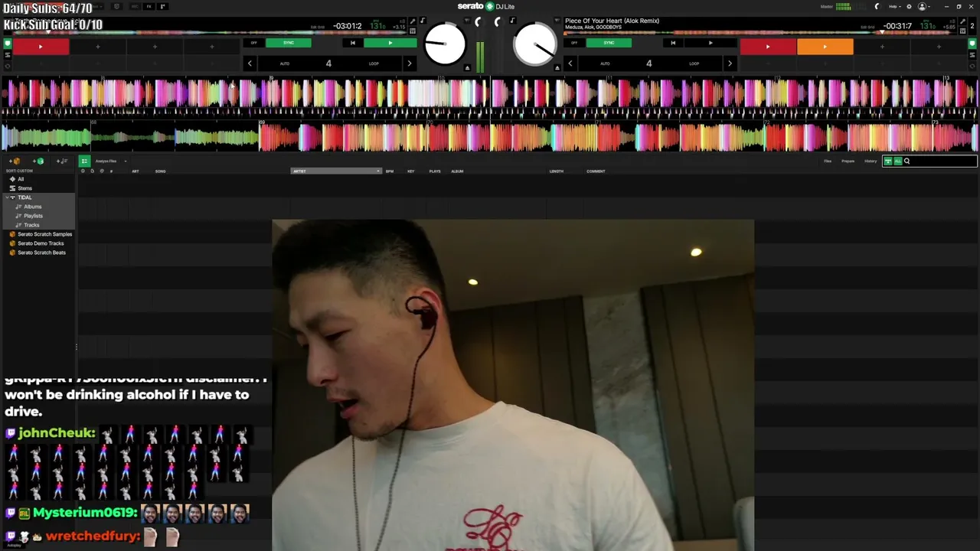Open TIDAL Tracks

coord(31,225)
